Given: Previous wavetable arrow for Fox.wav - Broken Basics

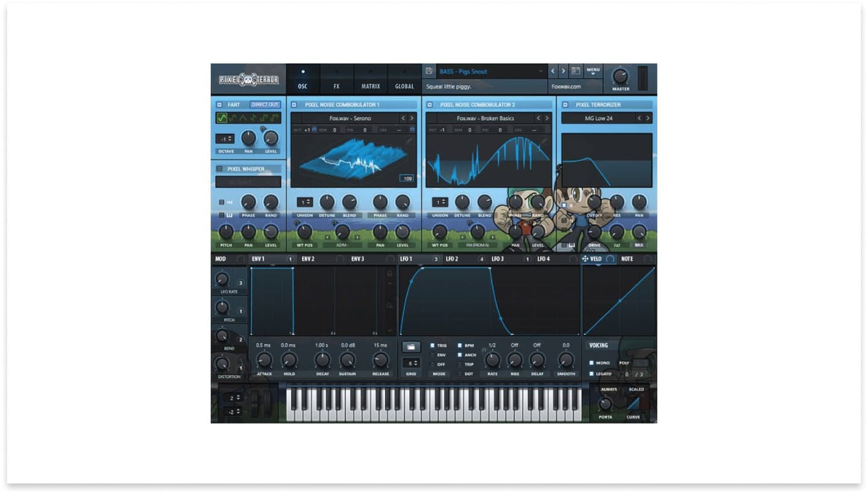Looking at the screenshot, I should pos(538,118).
